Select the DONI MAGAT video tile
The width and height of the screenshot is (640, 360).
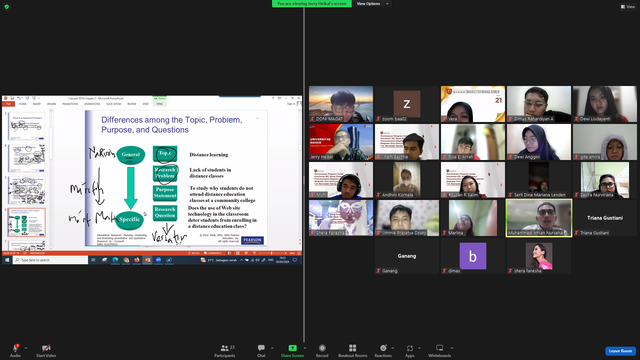click(341, 104)
